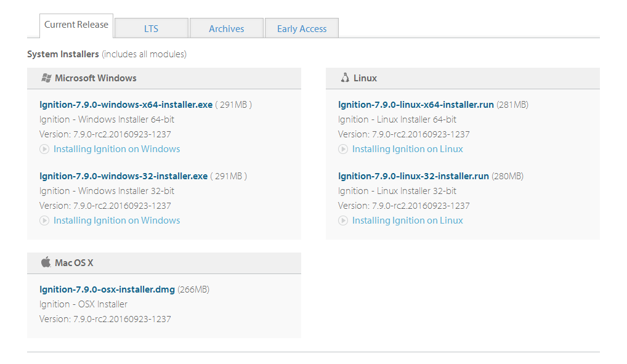Open Installing Ignition on Linux link for 32-bit
The width and height of the screenshot is (627, 364).
tap(407, 220)
